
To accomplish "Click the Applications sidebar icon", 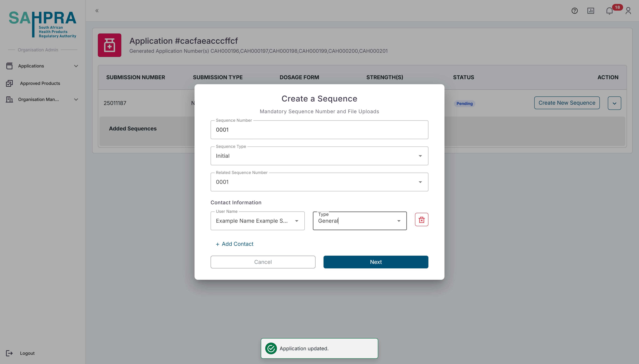I will pyautogui.click(x=9, y=66).
